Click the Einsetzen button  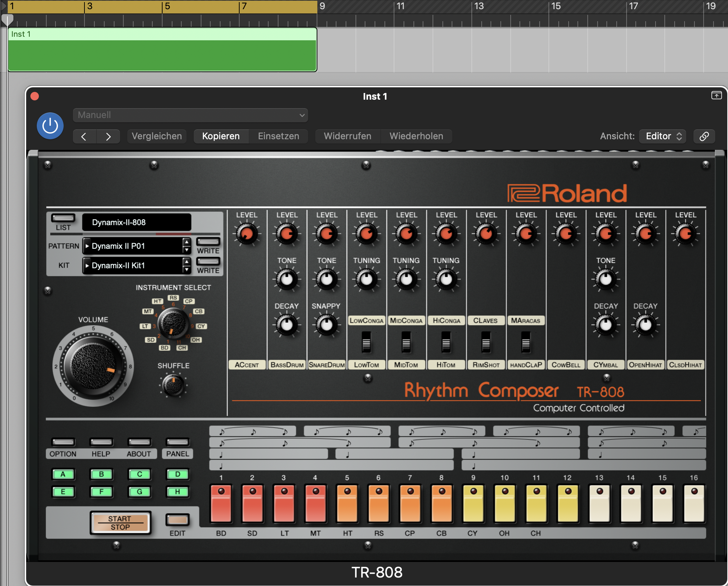(x=278, y=136)
